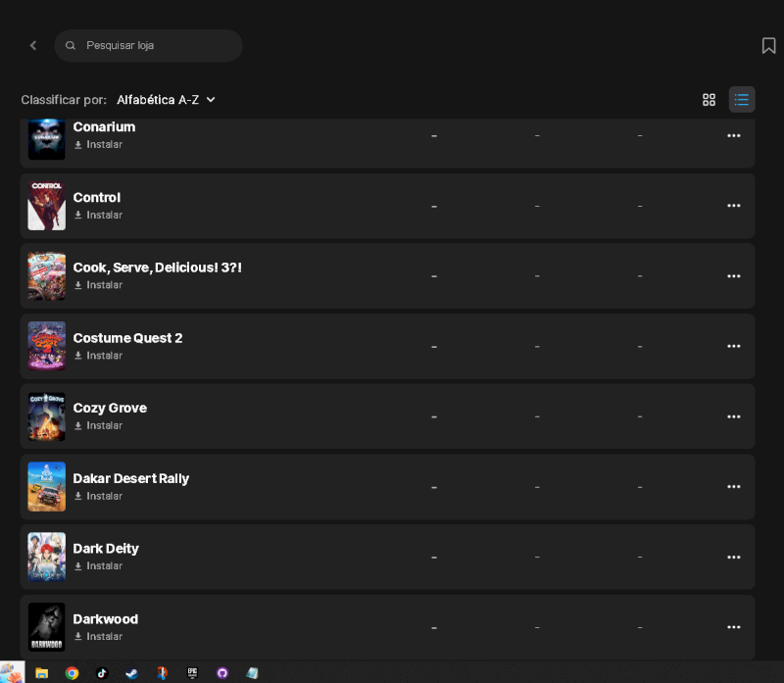
Task: Open Dakar Desert Rally more options menu
Action: (x=733, y=486)
